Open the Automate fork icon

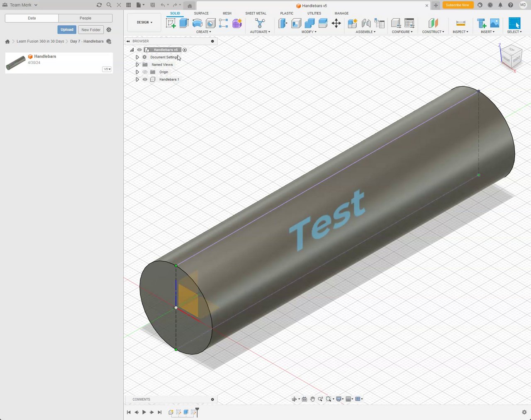pyautogui.click(x=260, y=23)
